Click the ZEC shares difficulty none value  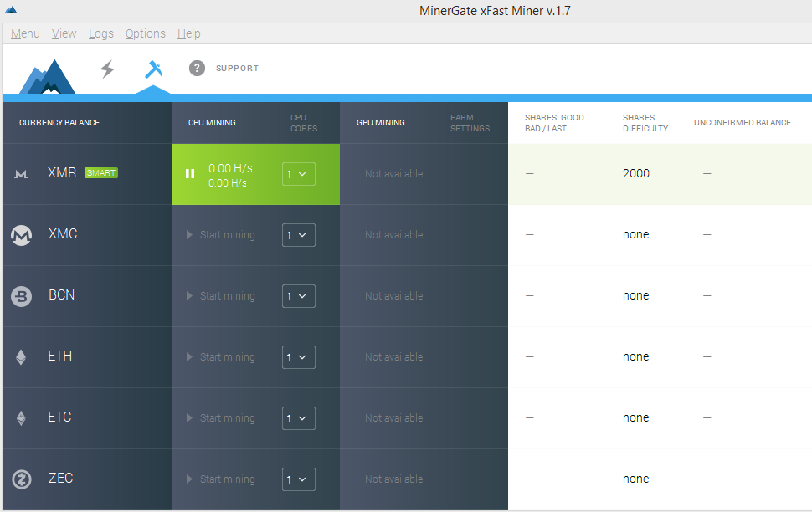[x=636, y=479]
